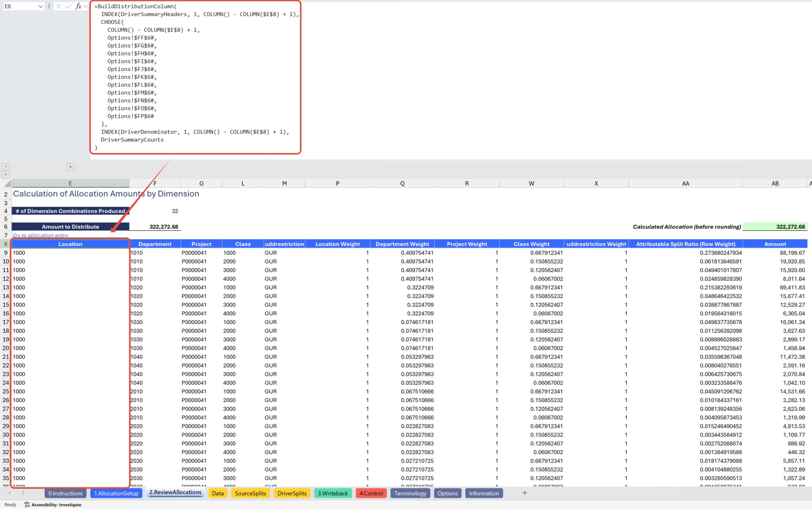Viewport: 812px width, 509px height.
Task: Switch to the DriverSplits sheet tab
Action: (292, 493)
